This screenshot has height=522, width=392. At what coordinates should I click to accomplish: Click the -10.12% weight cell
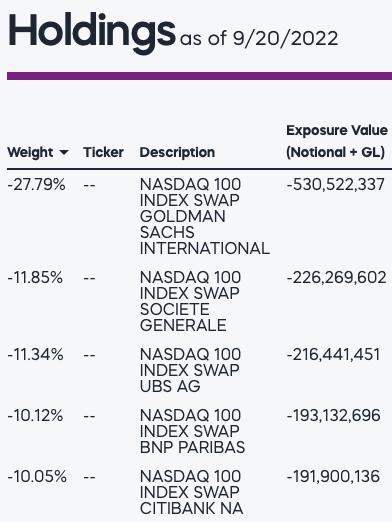click(x=35, y=416)
